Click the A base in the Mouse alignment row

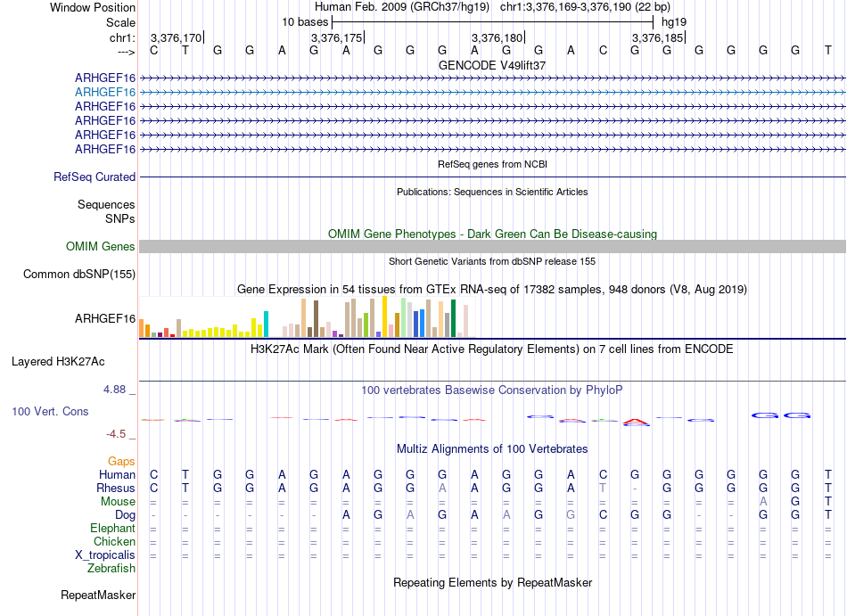(763, 502)
